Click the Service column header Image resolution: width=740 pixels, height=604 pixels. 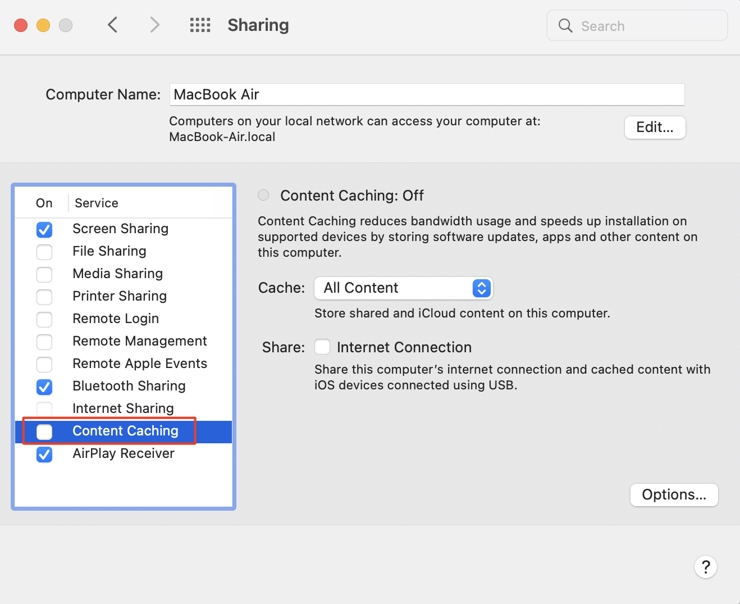(96, 203)
